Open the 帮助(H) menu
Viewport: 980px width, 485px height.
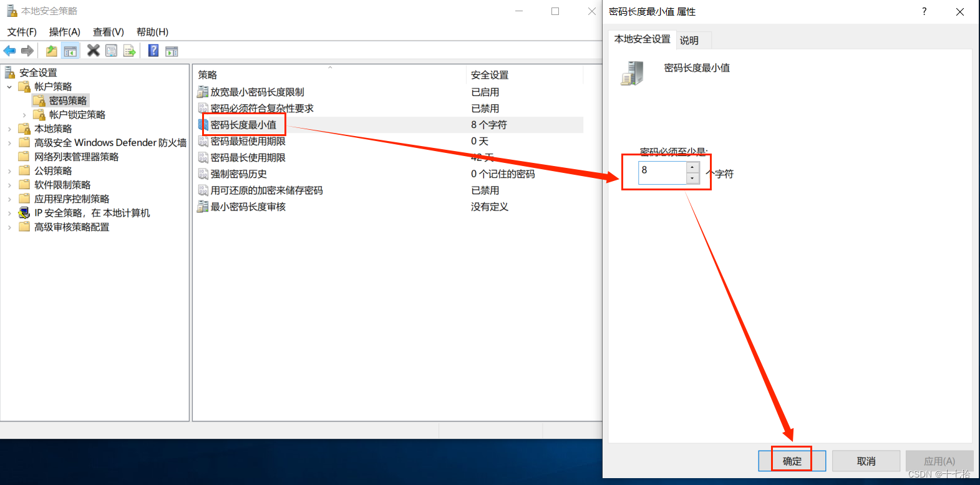coord(153,32)
